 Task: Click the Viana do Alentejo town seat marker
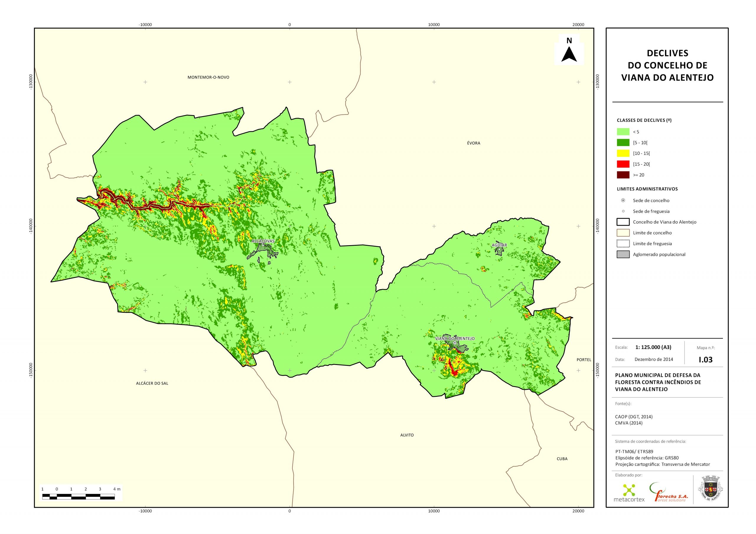455,343
